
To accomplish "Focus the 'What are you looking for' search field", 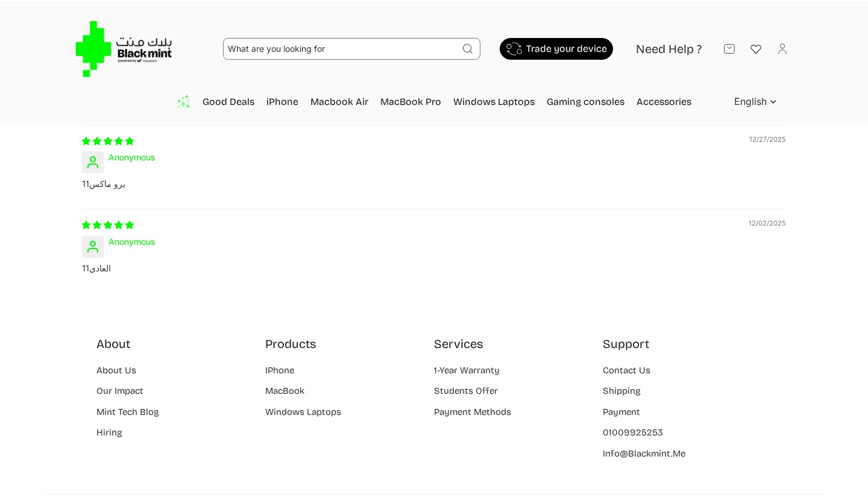I will coord(341,49).
